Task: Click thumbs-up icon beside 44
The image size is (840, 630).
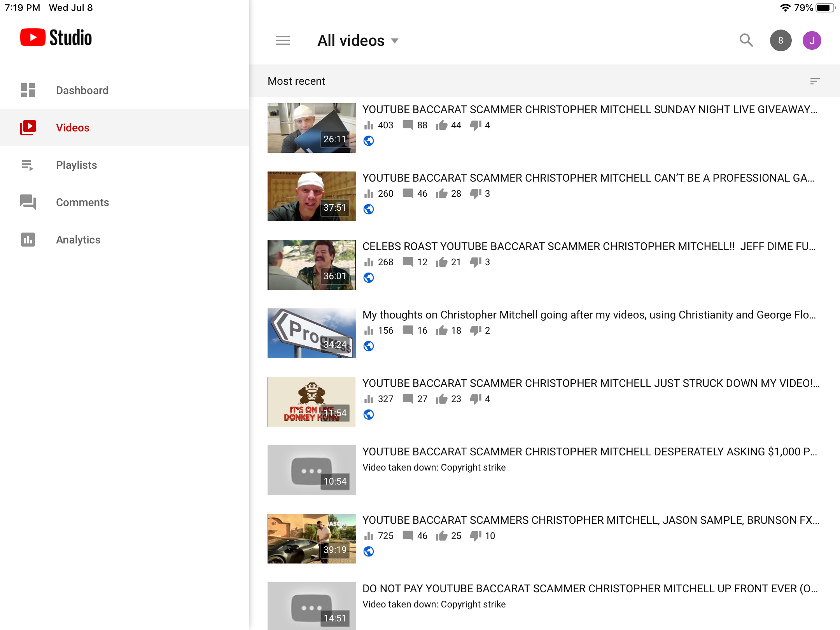Action: 441,125
